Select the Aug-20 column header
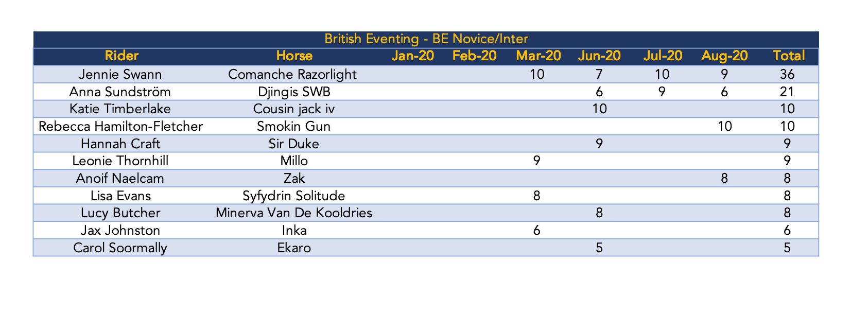The image size is (868, 312). (724, 56)
